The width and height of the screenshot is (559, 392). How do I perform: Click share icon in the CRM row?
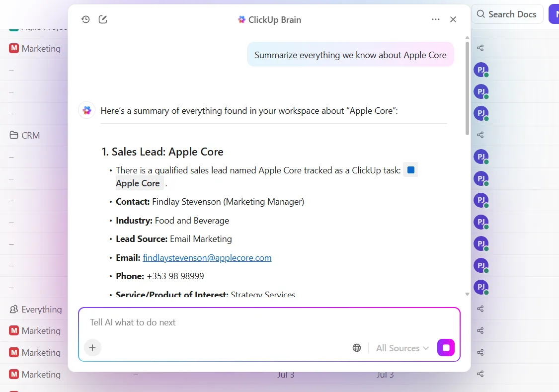(x=480, y=135)
